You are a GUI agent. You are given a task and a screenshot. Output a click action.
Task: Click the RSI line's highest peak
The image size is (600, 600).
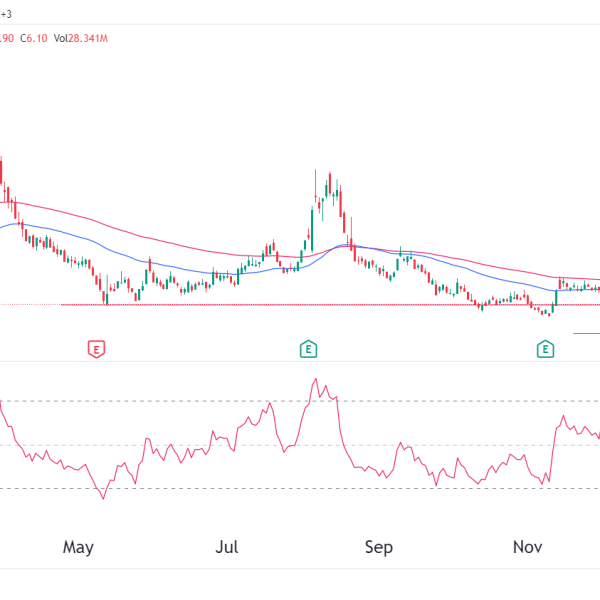316,379
